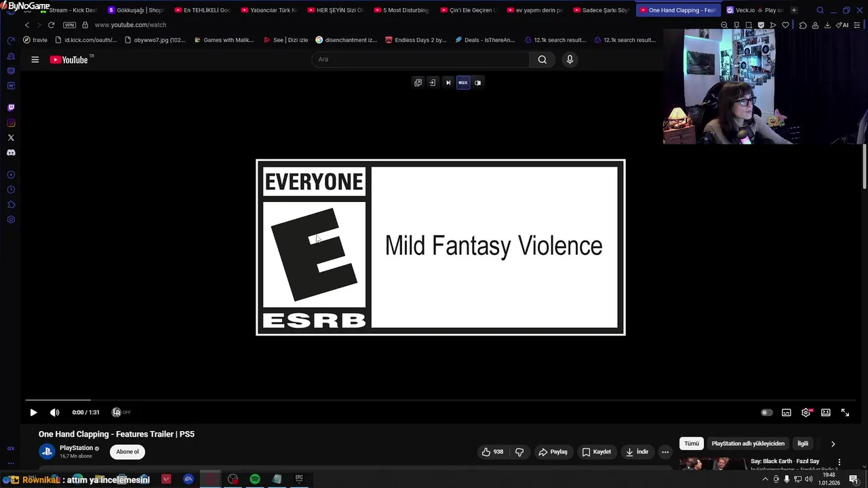868x488 pixels.
Task: Select the 'Tümü' filter chip
Action: point(691,443)
